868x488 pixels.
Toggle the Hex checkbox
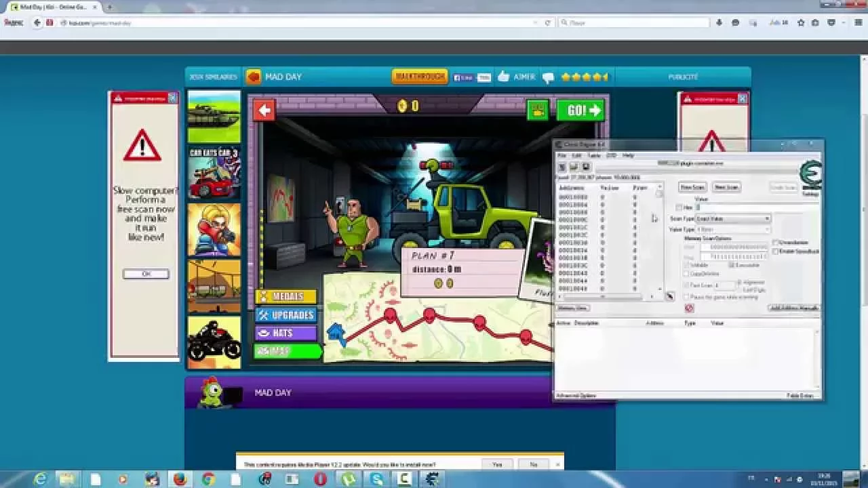pyautogui.click(x=679, y=207)
